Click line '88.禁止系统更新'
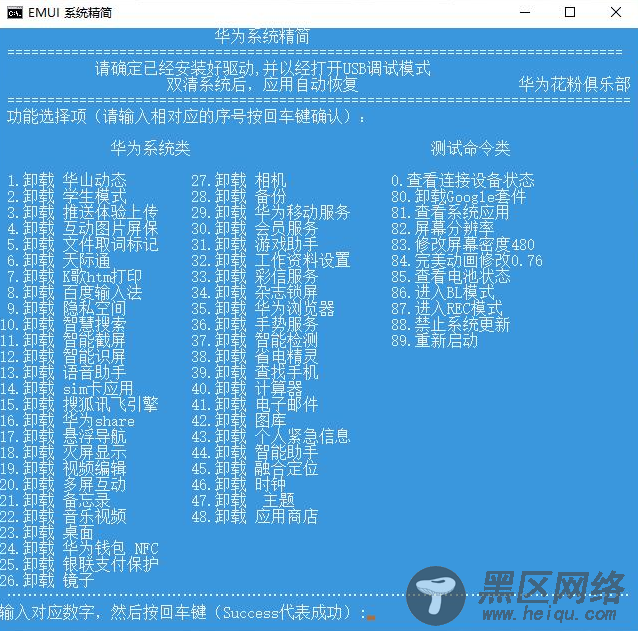Viewport: 638px width, 631px height. (450, 325)
